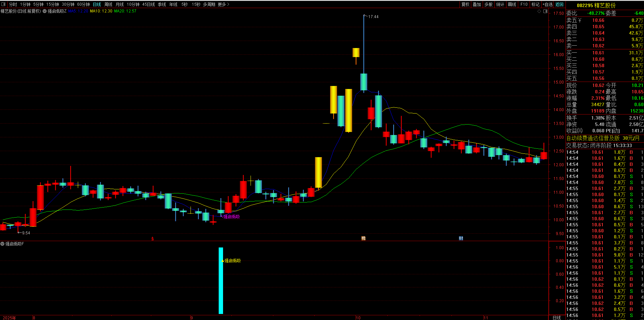Click the 卖一 10.62 order row
644x320 pixels.
coord(605,46)
